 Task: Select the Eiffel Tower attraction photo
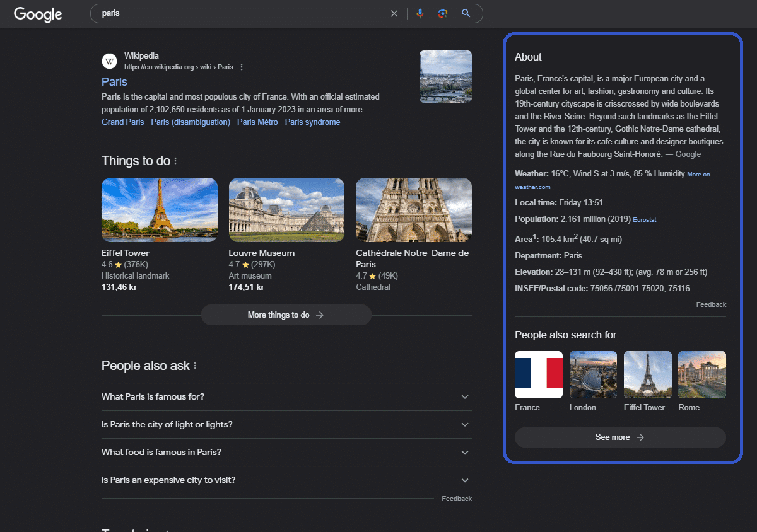point(160,210)
